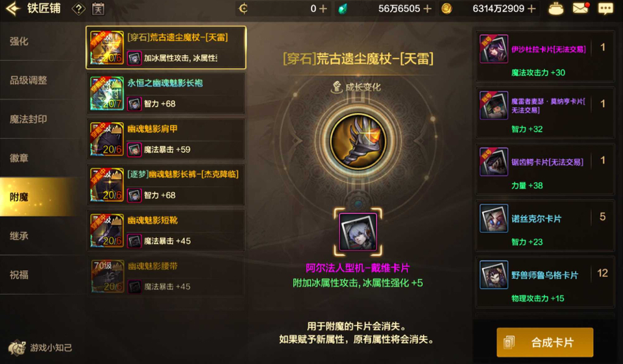Viewport: 623px width, 364px height.
Task: Add more green gems with plus button
Action: coord(427,8)
